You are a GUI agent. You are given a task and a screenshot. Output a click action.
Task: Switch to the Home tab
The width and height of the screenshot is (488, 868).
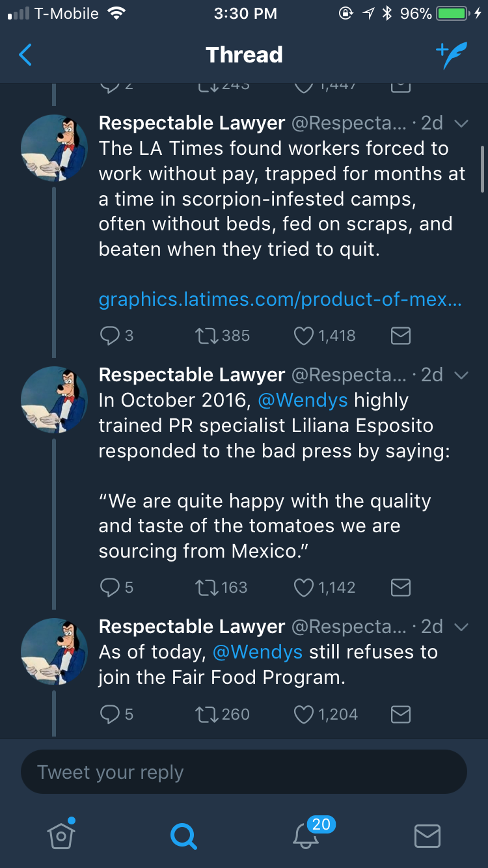[61, 835]
